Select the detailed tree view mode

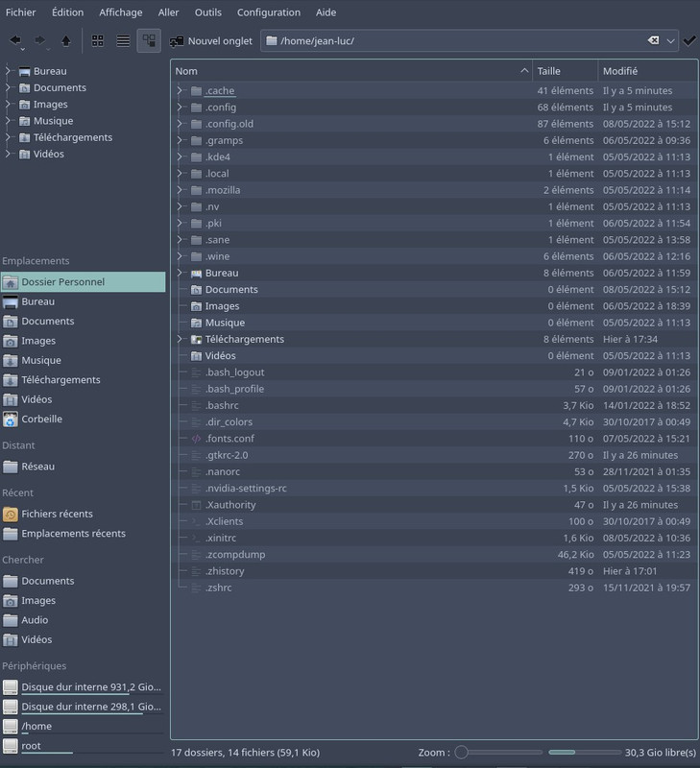149,40
